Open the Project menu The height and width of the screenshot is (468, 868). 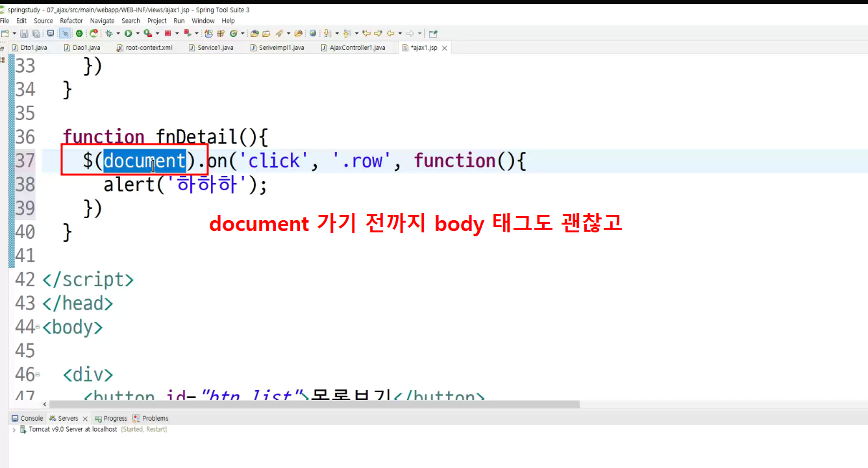tap(157, 21)
